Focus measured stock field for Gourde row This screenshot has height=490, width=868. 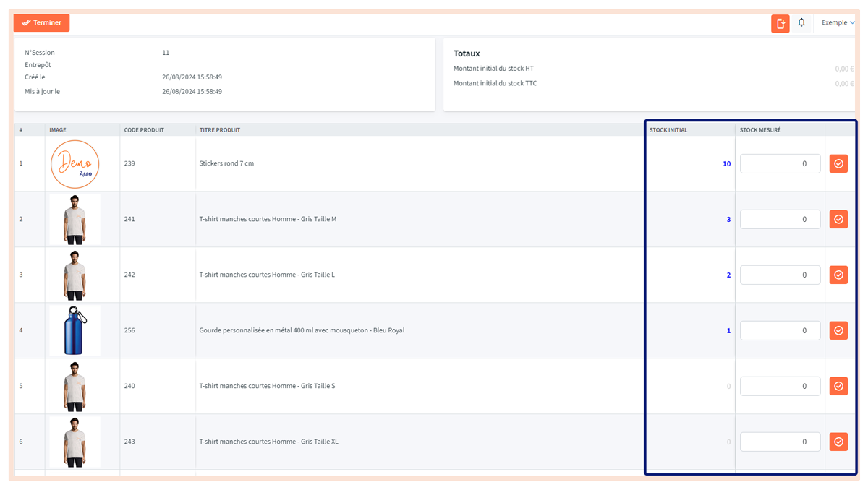(780, 331)
